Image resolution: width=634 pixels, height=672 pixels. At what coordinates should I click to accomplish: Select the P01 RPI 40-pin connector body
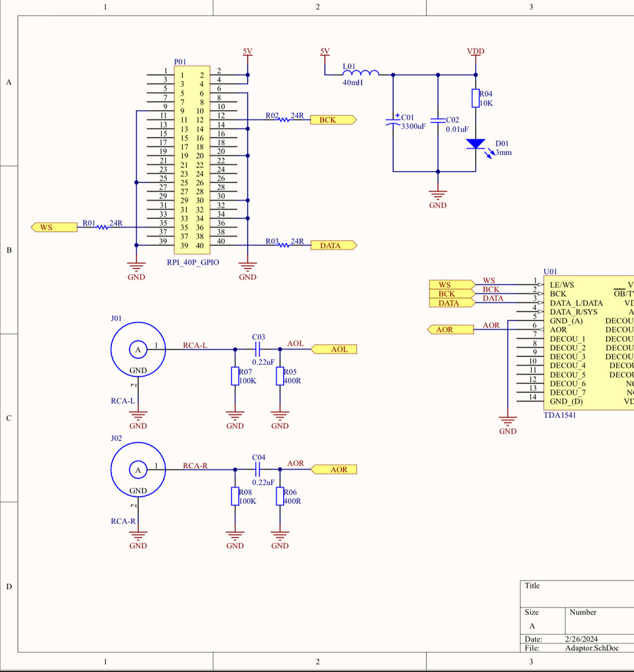(192, 160)
